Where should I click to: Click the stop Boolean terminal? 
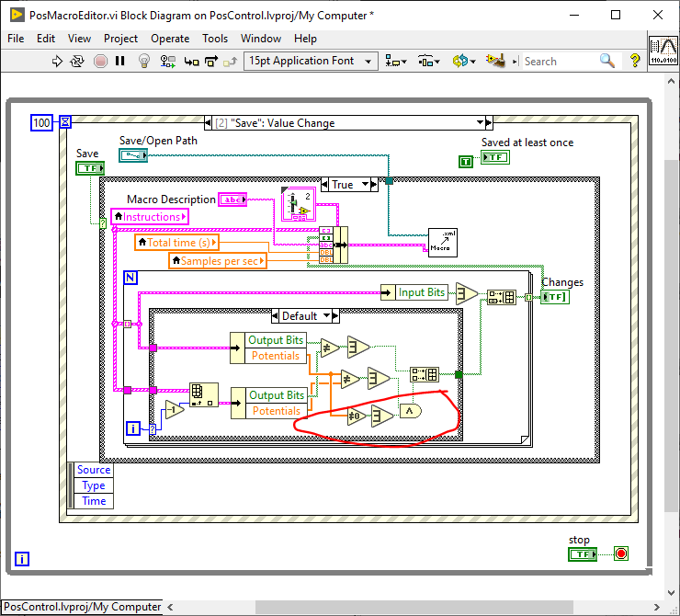(581, 554)
